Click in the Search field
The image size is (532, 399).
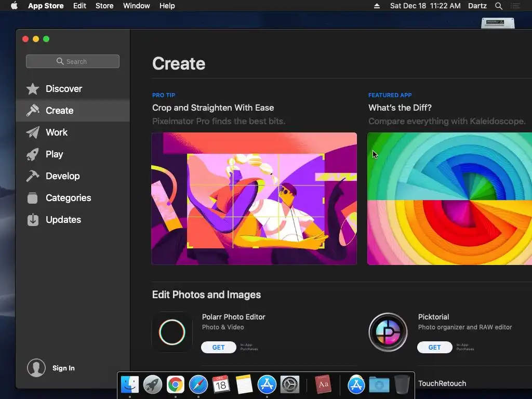click(73, 61)
